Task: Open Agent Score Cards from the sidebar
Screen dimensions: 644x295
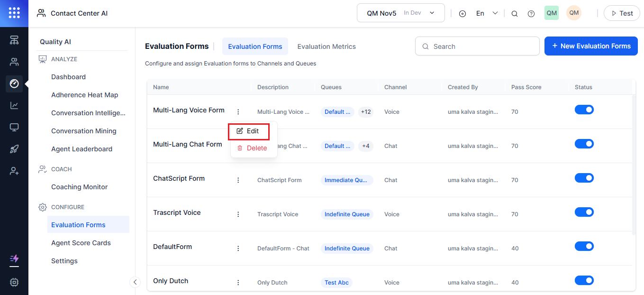Action: (81, 242)
